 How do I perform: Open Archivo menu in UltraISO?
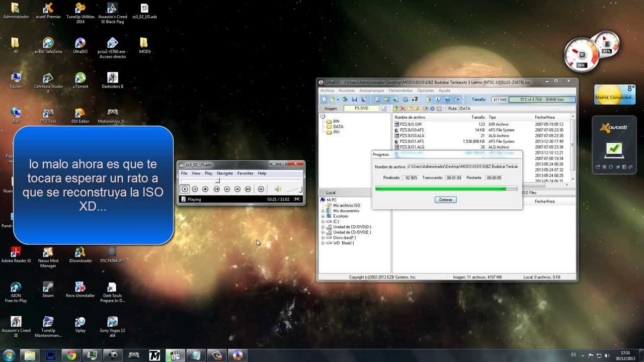[327, 90]
